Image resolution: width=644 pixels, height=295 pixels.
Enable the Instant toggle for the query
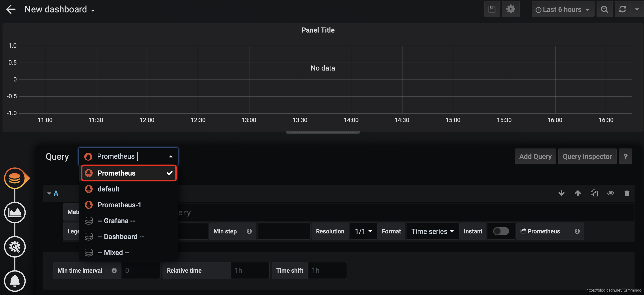tap(501, 231)
